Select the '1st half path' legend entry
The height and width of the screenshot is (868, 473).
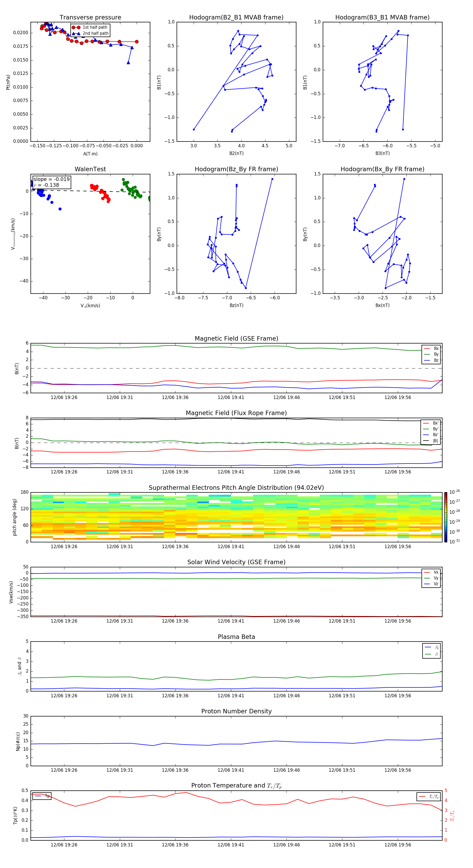point(90,27)
